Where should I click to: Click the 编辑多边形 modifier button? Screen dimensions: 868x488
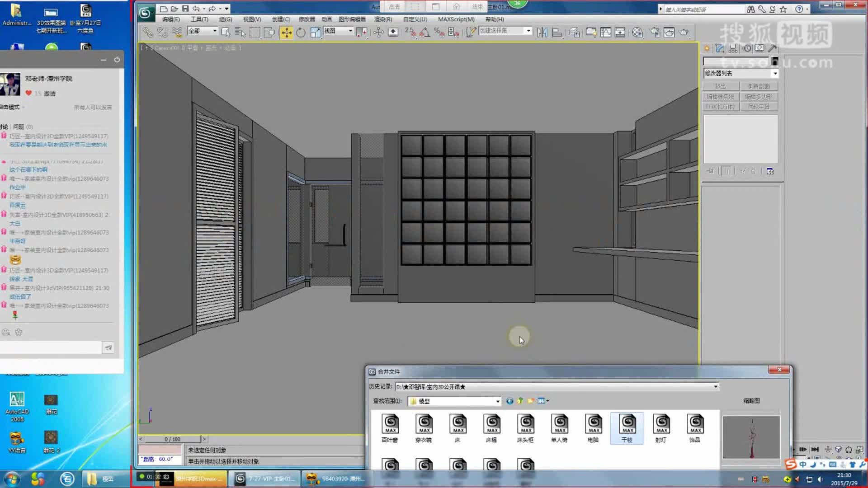759,97
